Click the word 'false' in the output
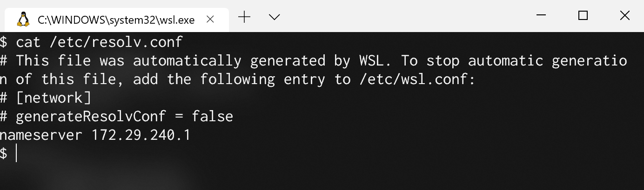 point(212,116)
